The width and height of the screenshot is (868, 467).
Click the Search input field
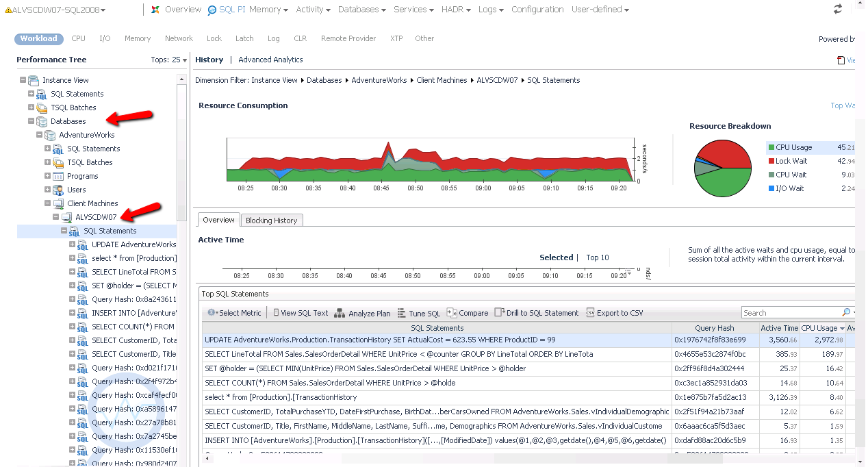791,313
